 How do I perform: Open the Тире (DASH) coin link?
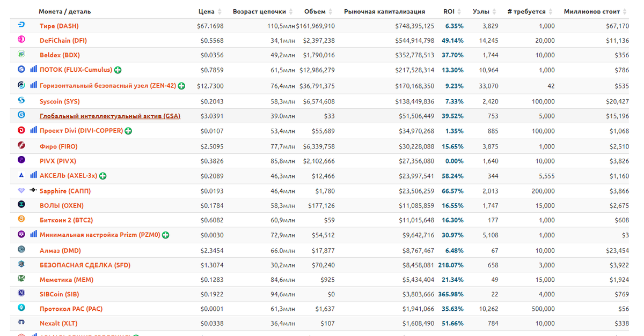tap(59, 26)
